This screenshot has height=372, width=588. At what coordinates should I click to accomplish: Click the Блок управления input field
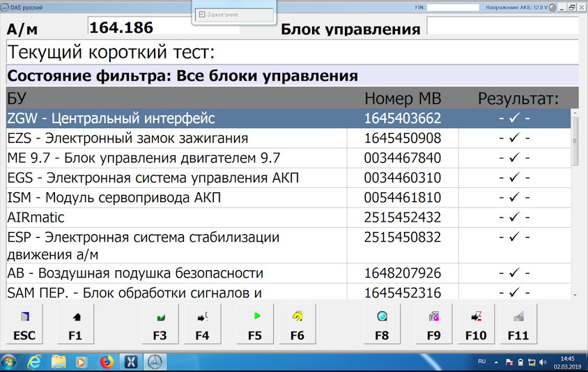click(502, 26)
